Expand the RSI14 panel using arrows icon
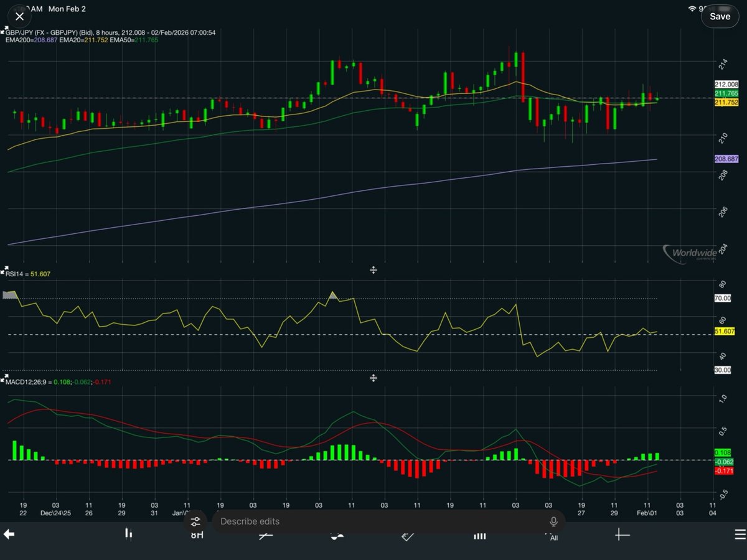Image resolution: width=747 pixels, height=560 pixels. [4, 271]
